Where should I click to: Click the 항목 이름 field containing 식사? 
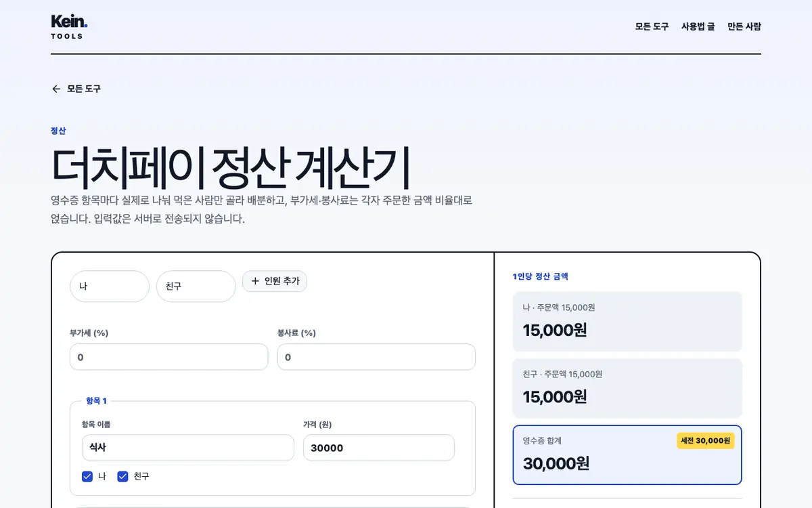[188, 448]
